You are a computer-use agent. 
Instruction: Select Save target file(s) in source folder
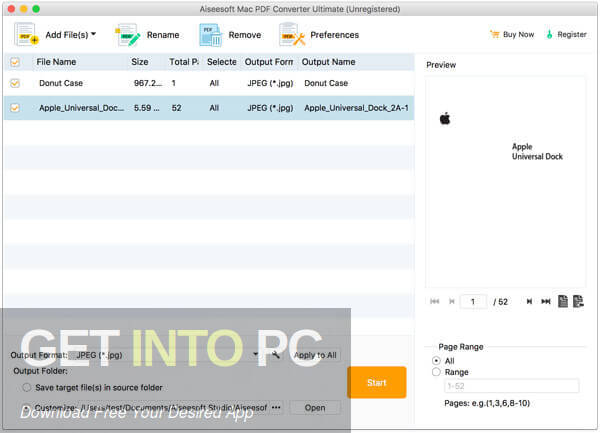click(x=26, y=387)
